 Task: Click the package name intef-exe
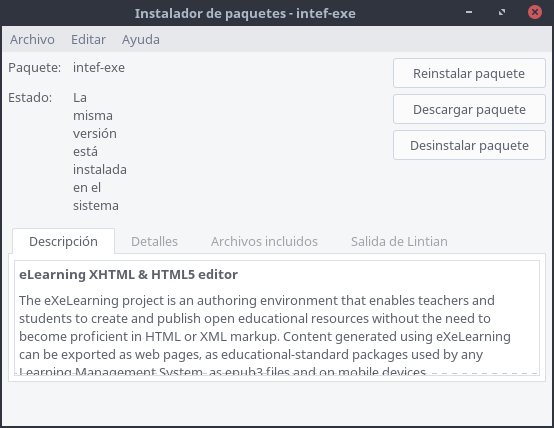[x=99, y=68]
